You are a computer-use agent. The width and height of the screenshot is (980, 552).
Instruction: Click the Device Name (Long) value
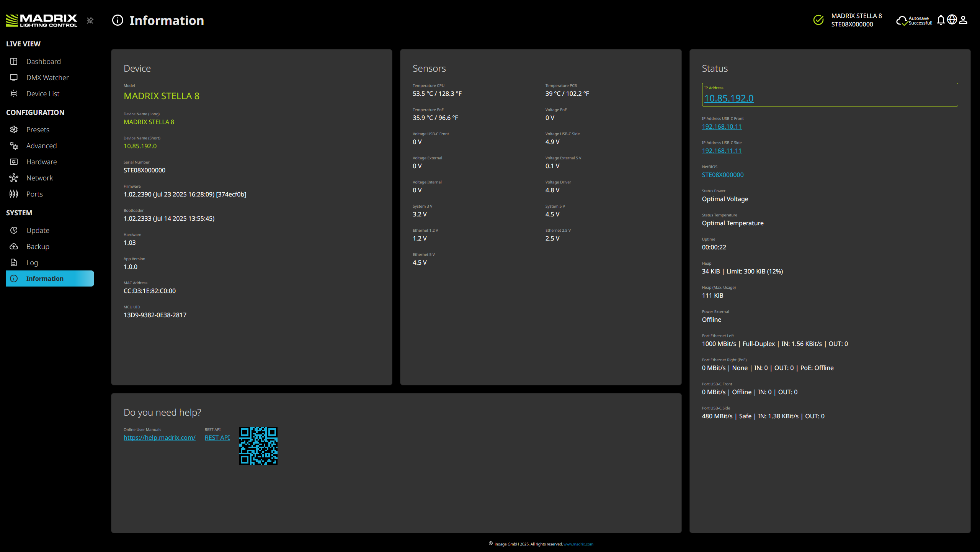coord(149,122)
